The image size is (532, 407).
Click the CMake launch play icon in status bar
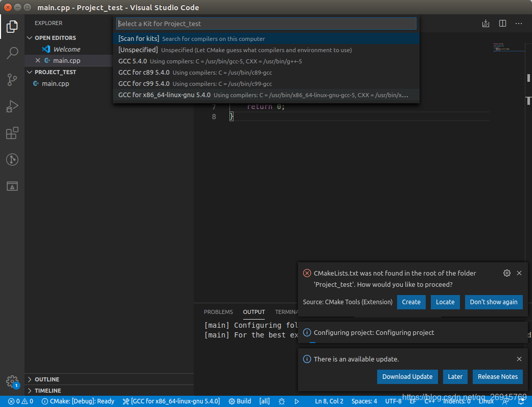click(297, 401)
